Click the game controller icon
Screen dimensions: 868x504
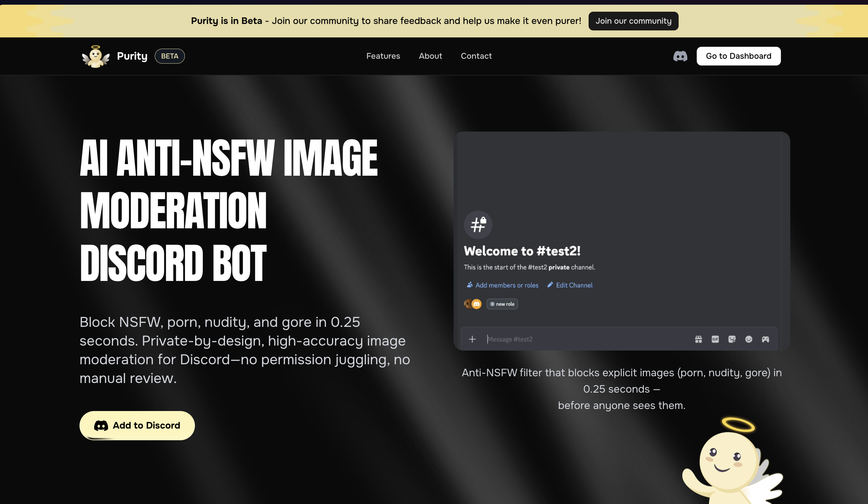coord(765,339)
